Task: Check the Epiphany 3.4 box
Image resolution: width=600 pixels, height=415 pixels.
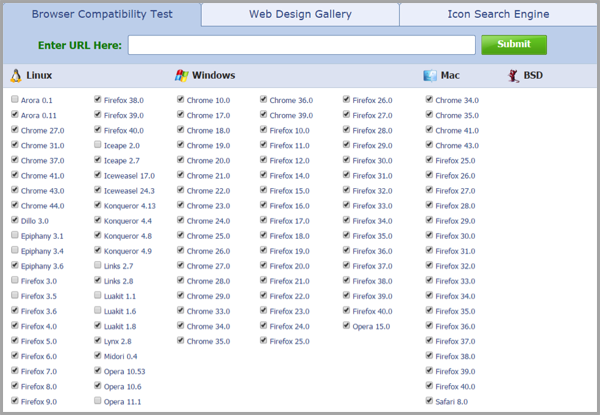Action: (15, 250)
